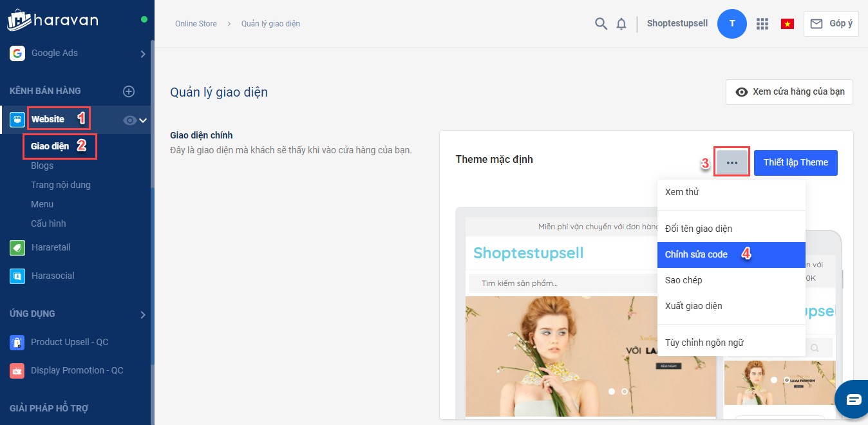The image size is (868, 425).
Task: Open Menu in the sidebar
Action: [42, 204]
